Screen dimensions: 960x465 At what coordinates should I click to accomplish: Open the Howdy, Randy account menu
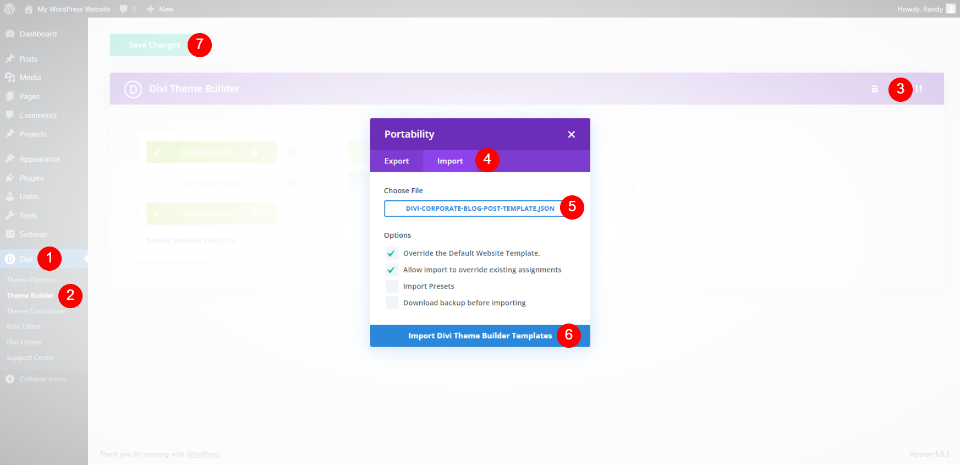click(x=927, y=9)
